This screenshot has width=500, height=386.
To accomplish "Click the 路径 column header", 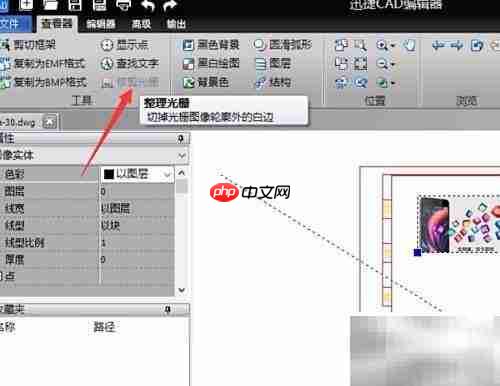I will coord(104,327).
